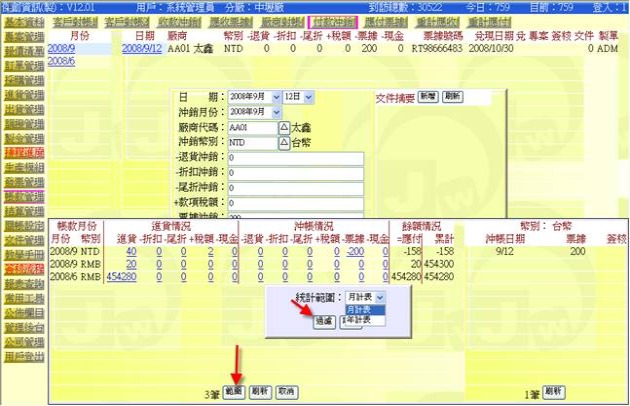Open the 收款沖銷 tab

[181, 20]
